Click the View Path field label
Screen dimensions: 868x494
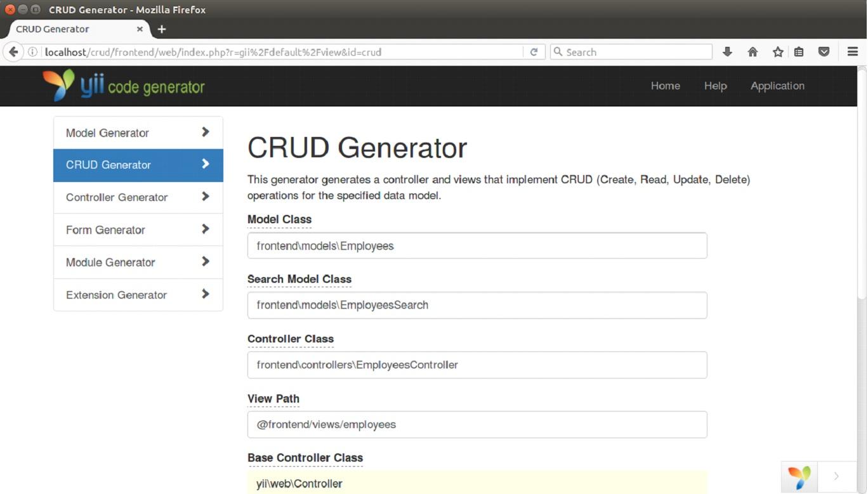(x=273, y=398)
